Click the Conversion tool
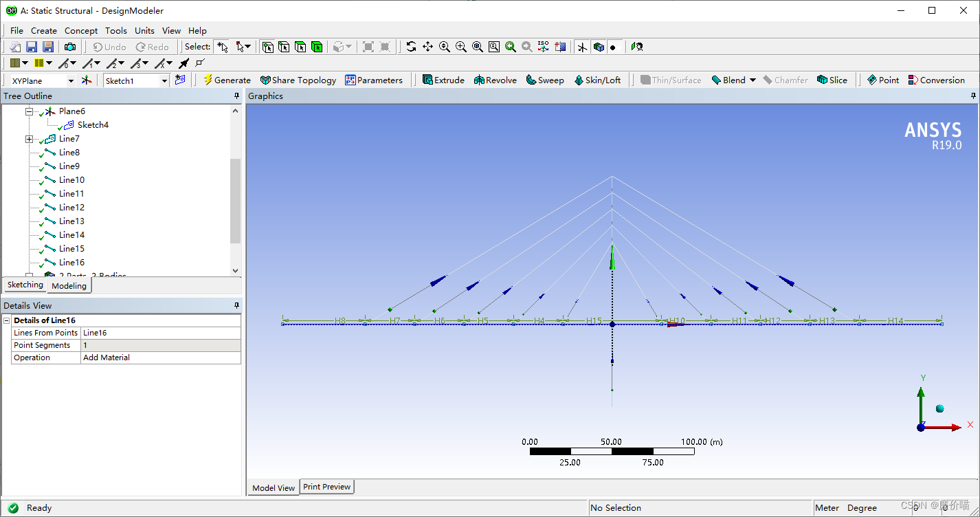 click(936, 80)
